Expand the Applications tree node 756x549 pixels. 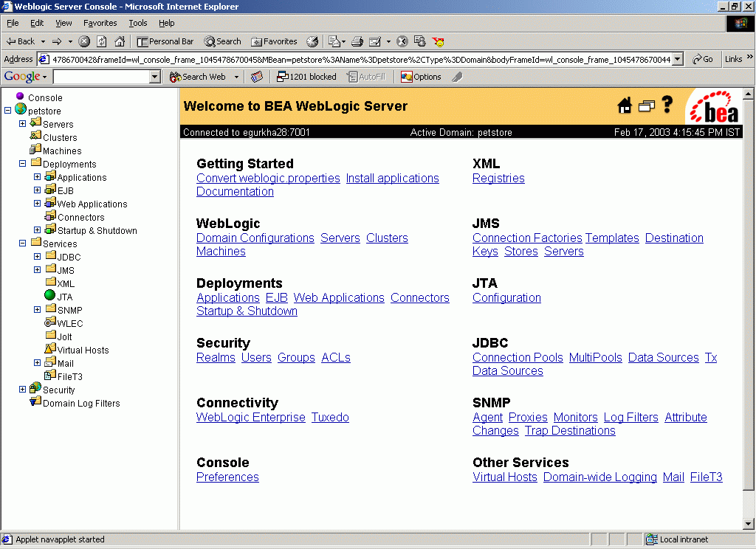coord(37,177)
